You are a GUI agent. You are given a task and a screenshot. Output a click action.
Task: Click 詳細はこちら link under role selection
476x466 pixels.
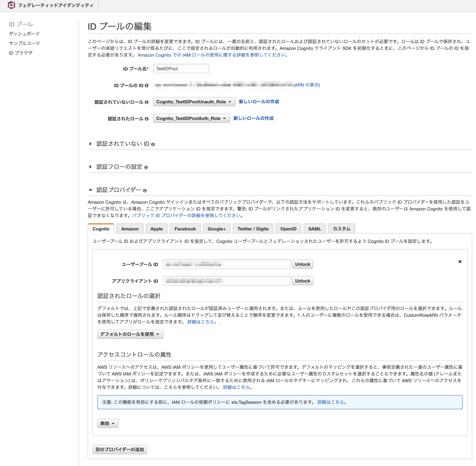[x=202, y=322]
